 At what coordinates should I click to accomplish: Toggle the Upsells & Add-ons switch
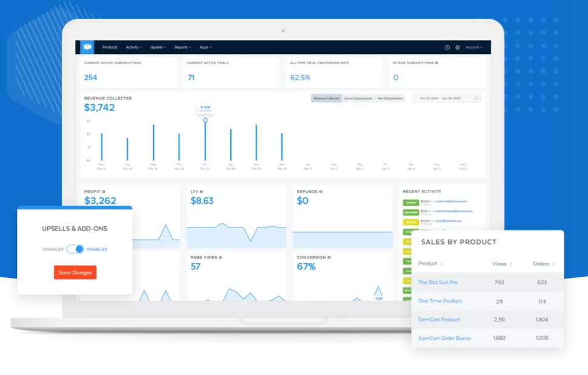pyautogui.click(x=75, y=249)
